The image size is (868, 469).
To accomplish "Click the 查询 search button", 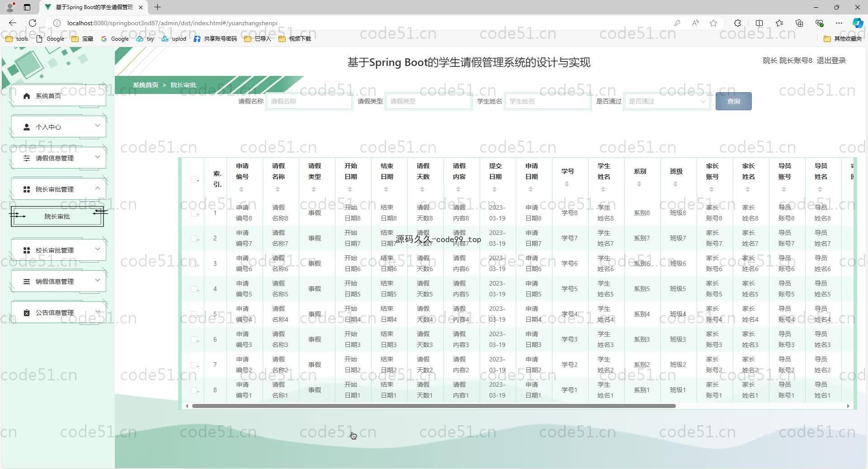I will point(733,101).
